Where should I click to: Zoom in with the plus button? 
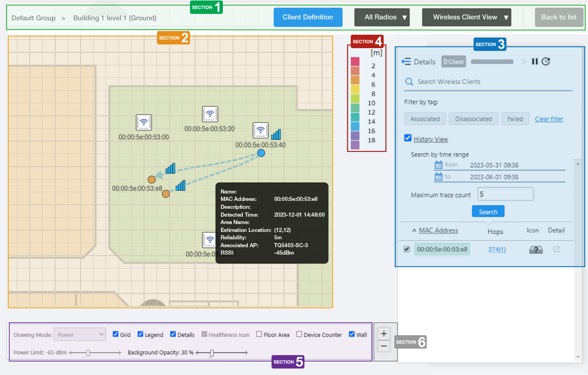click(384, 333)
